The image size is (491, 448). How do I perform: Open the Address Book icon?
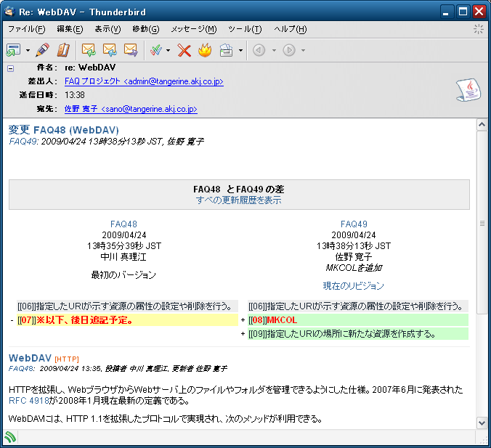coord(63,50)
